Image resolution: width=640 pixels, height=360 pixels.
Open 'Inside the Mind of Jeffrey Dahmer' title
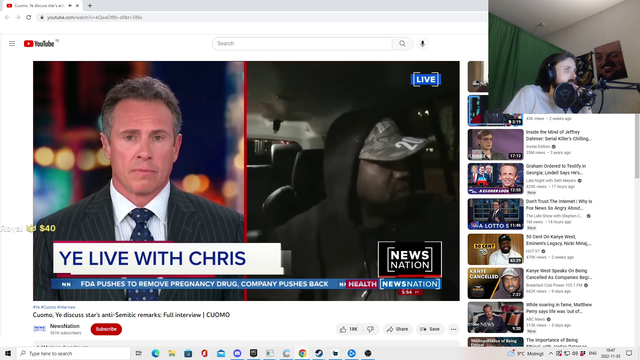(x=558, y=136)
